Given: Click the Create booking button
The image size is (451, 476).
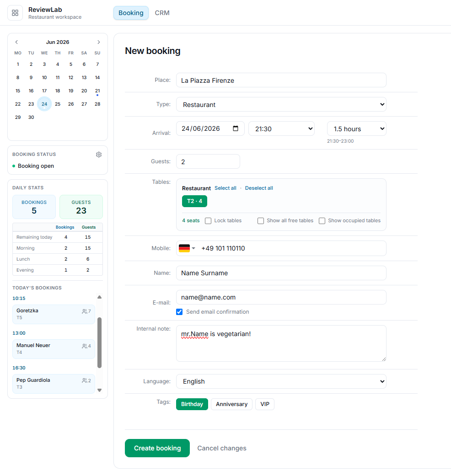Looking at the screenshot, I should click(x=157, y=448).
